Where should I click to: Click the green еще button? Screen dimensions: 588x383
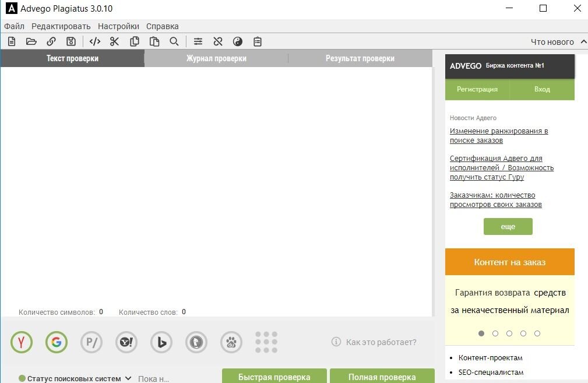tap(508, 227)
